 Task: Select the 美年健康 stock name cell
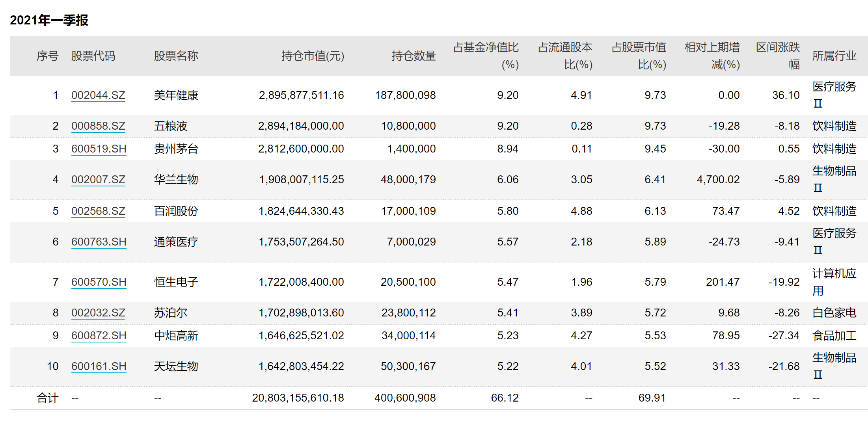176,95
